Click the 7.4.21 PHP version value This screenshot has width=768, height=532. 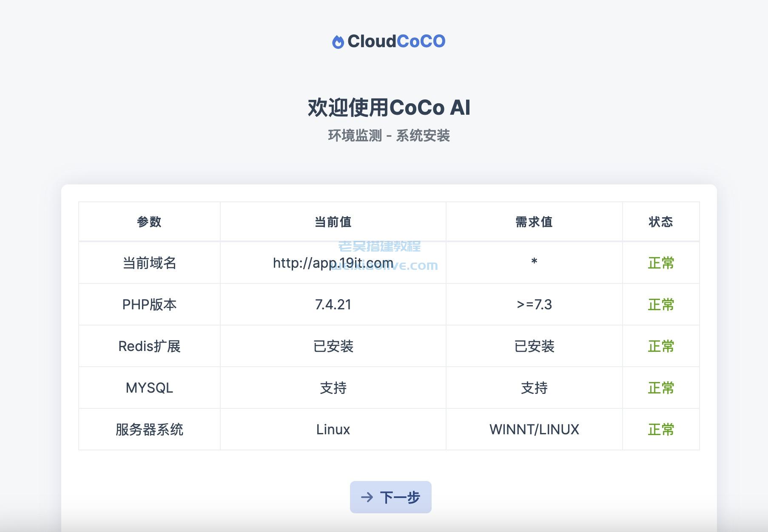pyautogui.click(x=333, y=305)
